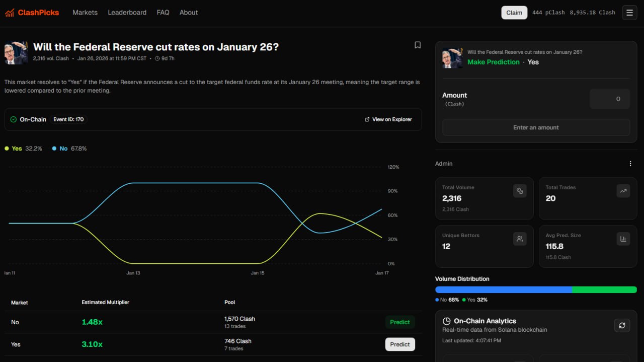Click the Total Trades trend icon
The image size is (644, 362).
[x=623, y=191]
